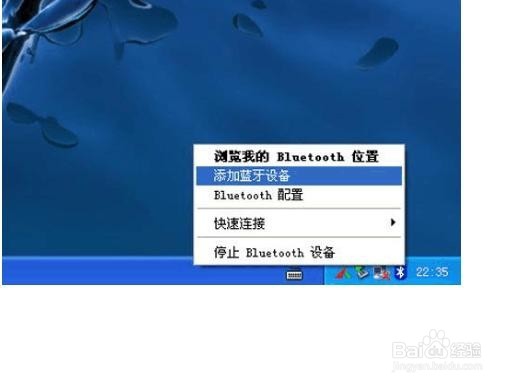Expand the 快速连接 submenu
The image size is (512, 384).
[x=299, y=223]
